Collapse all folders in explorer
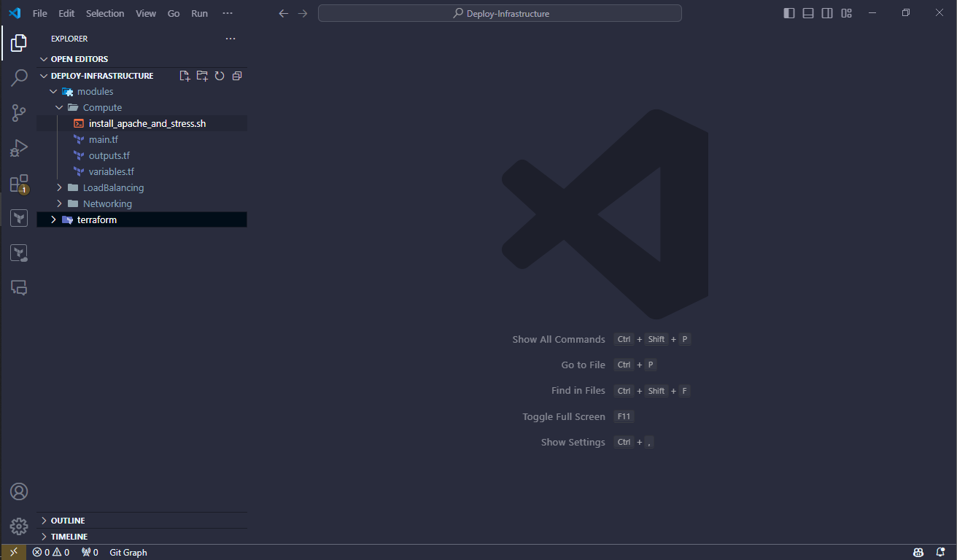Screen dimensions: 957x560 tap(237, 76)
